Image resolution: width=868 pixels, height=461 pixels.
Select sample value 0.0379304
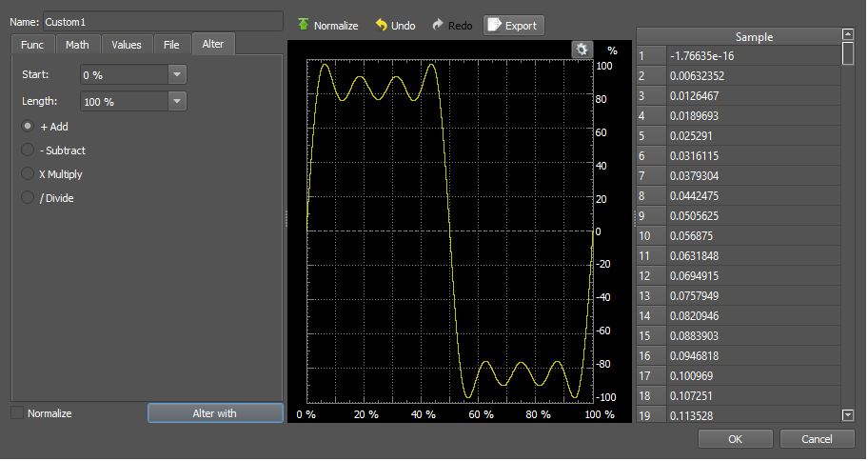coord(754,175)
